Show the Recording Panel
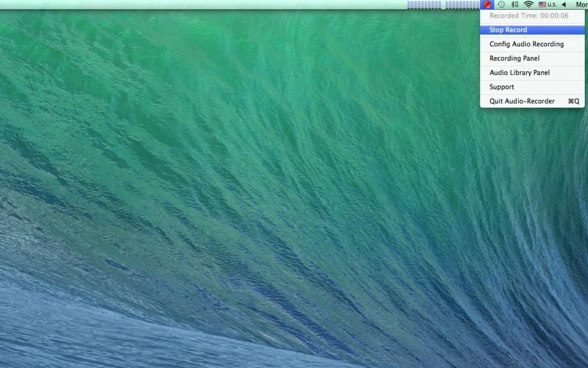 (532, 59)
